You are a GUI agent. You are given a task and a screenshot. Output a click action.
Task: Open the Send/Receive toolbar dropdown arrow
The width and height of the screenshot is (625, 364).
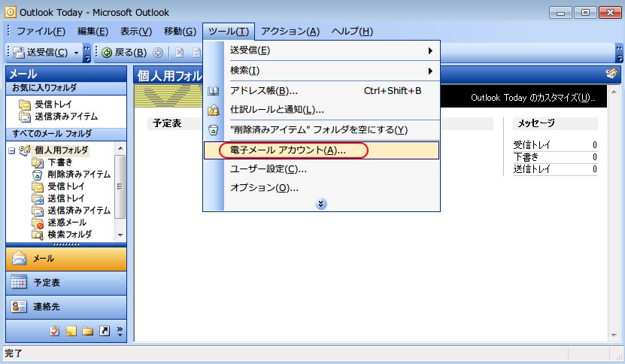tap(74, 53)
